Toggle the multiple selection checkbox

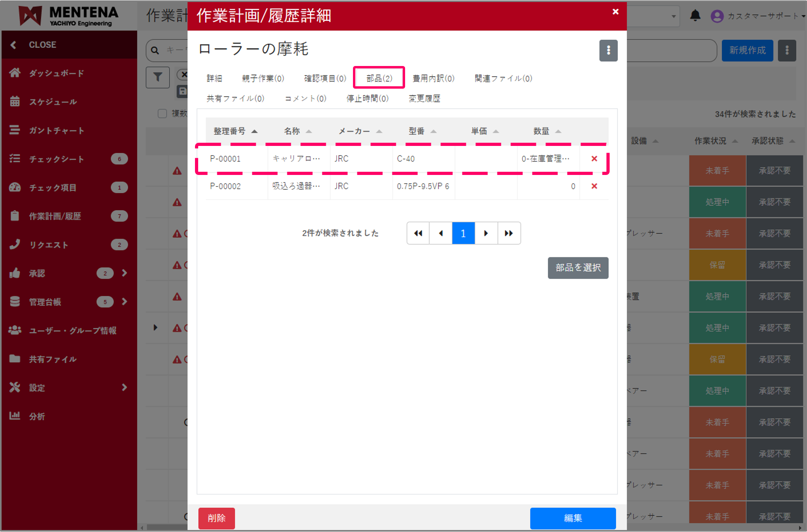[x=162, y=114]
